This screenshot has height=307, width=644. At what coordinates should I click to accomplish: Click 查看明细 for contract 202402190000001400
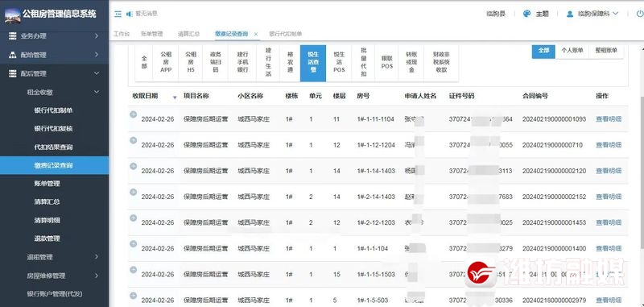click(609, 249)
